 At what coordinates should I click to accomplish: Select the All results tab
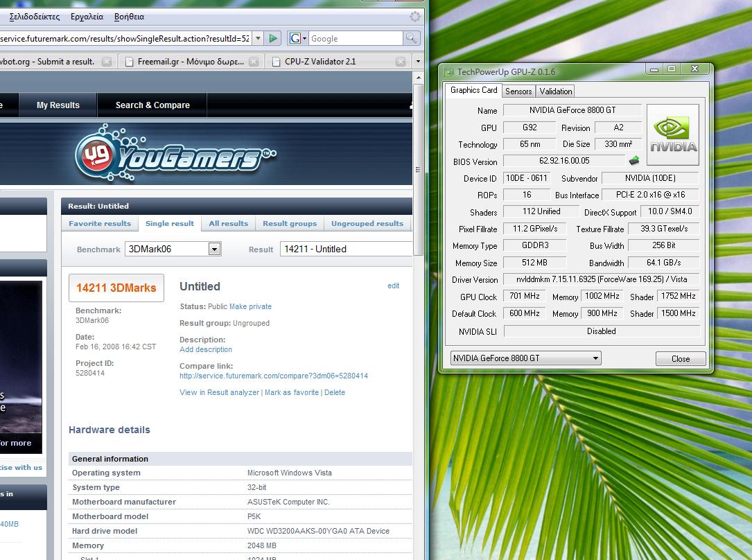228,223
